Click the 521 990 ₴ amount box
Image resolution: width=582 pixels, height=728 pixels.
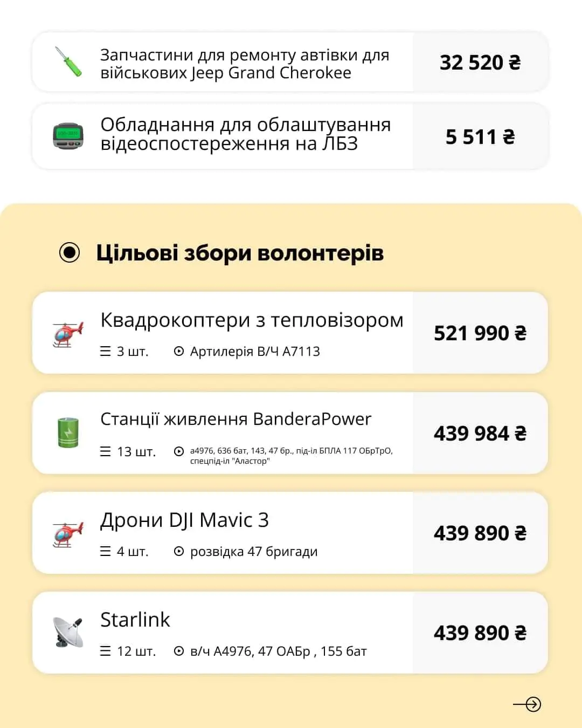click(x=480, y=333)
